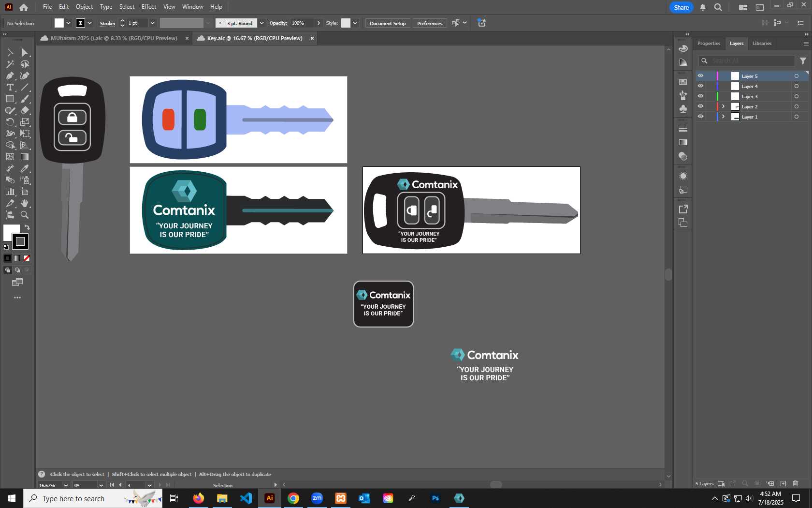The width and height of the screenshot is (812, 508).
Task: Click the Share button
Action: tap(681, 7)
